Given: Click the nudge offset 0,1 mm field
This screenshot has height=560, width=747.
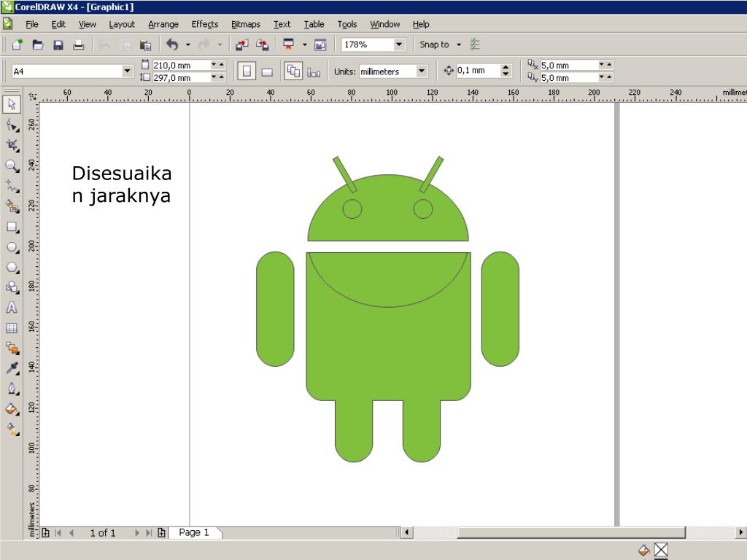Looking at the screenshot, I should click(479, 71).
